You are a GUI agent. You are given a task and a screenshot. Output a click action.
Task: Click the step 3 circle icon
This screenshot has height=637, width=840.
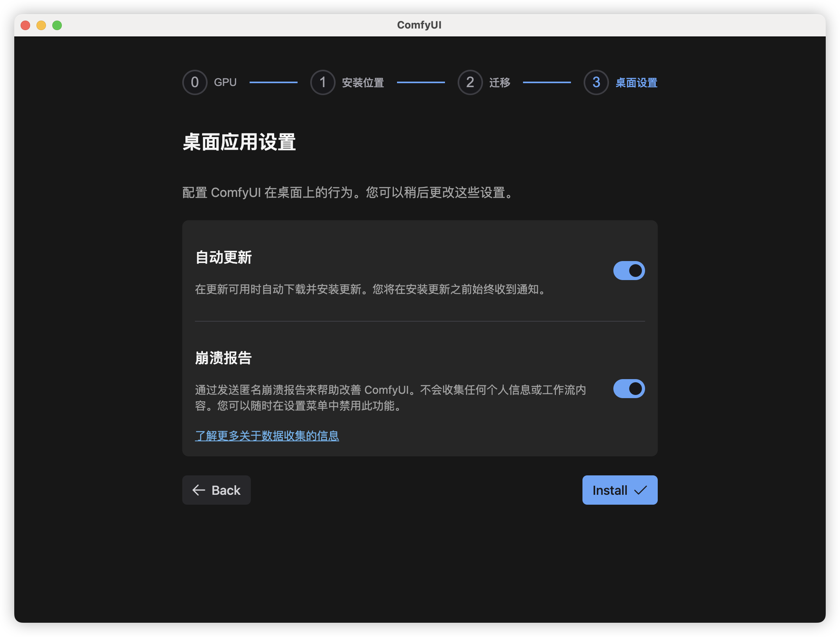(596, 82)
